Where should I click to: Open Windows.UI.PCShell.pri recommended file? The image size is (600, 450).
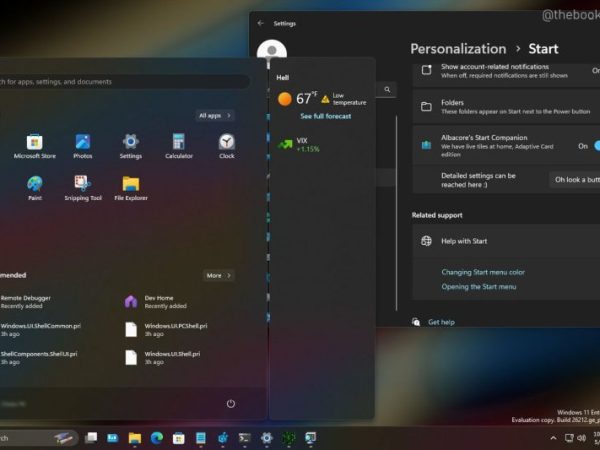(x=166, y=329)
